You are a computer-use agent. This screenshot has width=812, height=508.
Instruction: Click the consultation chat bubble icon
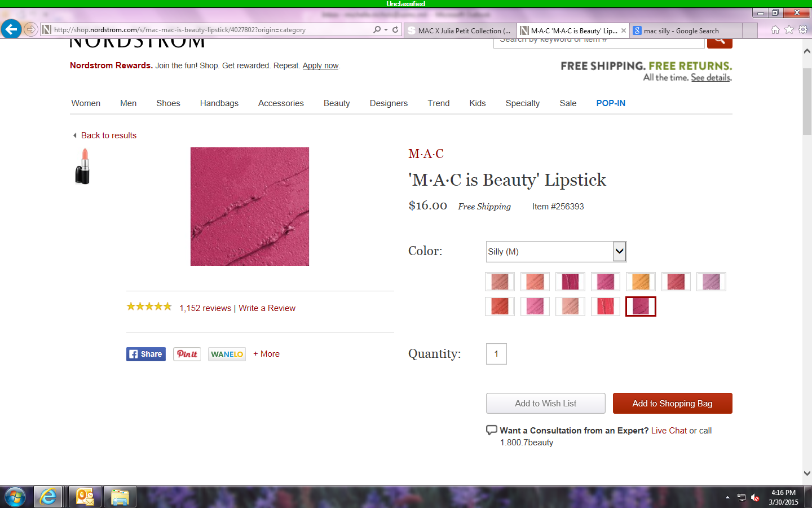click(492, 430)
